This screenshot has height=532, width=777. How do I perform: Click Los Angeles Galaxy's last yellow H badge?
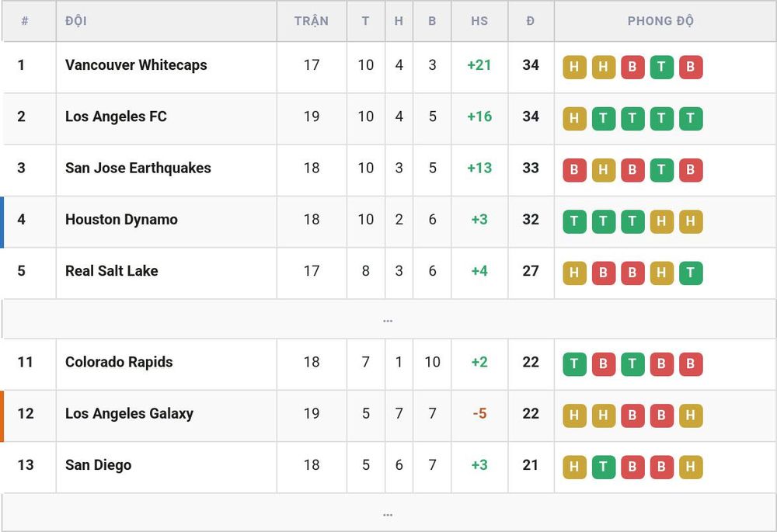coord(691,416)
